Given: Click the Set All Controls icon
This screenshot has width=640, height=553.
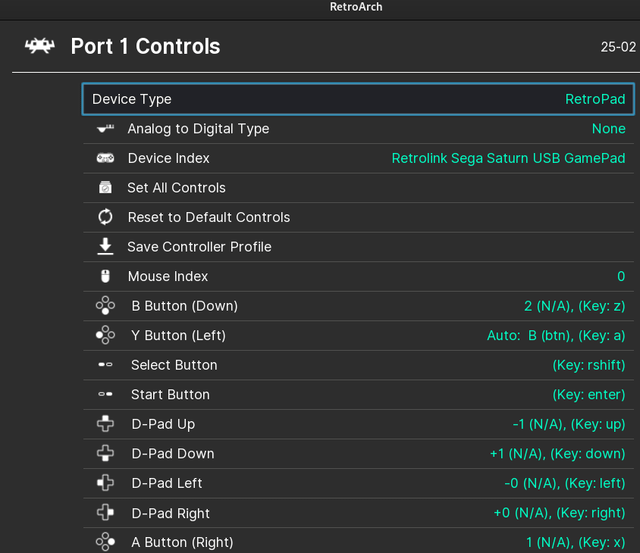Looking at the screenshot, I should tap(105, 188).
